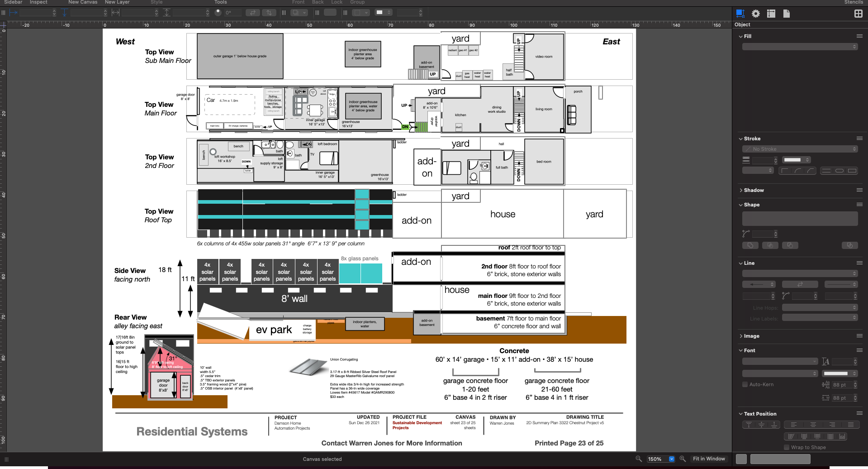Select top vertical text alignment
Viewport: 868px width, 469px height.
pos(749,425)
